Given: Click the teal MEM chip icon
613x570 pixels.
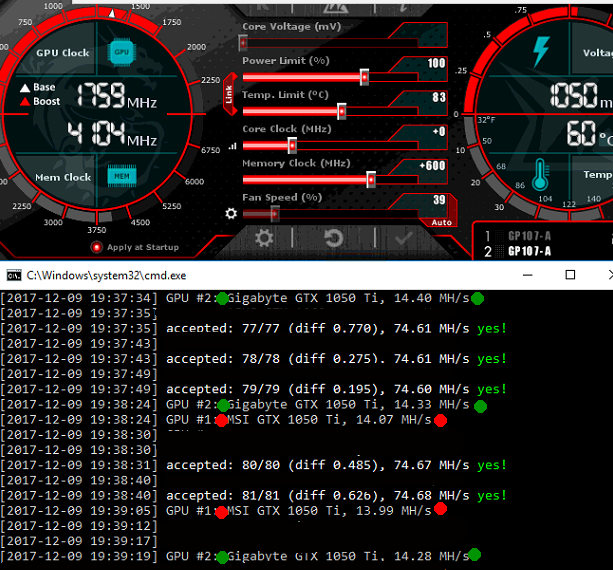Looking at the screenshot, I should tap(122, 176).
